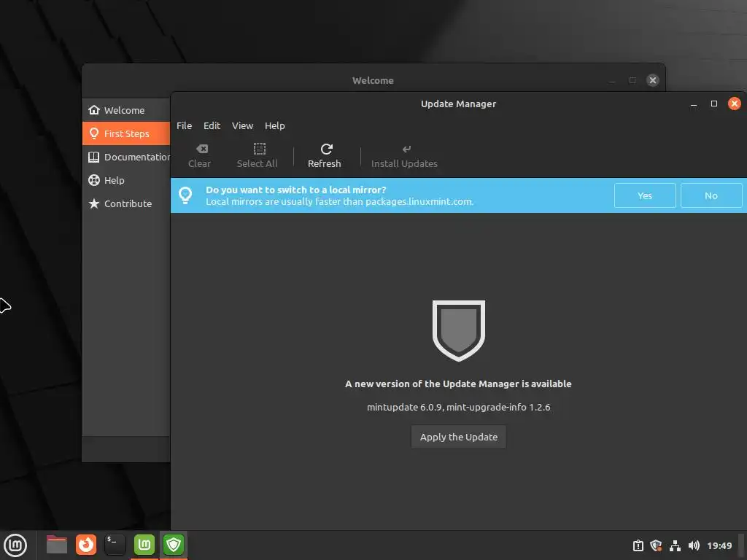Minimize the Update Manager window

coord(694,104)
